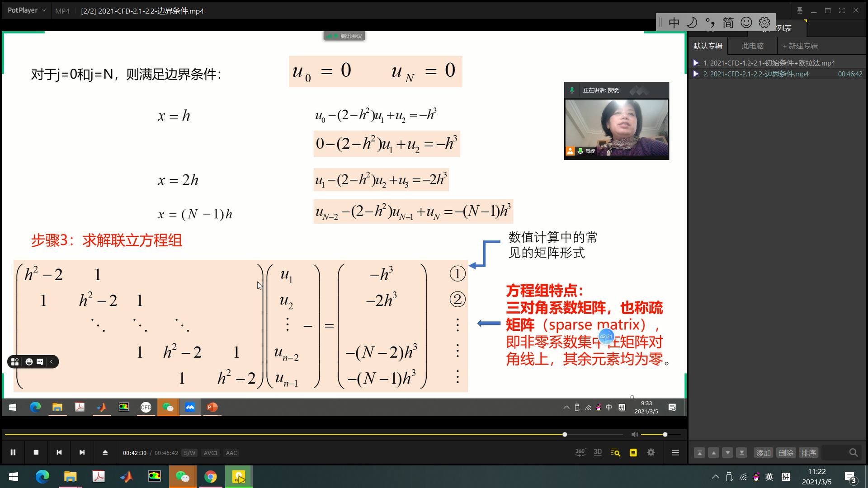Open PotPlayer settings via the gear icon

[x=651, y=452]
